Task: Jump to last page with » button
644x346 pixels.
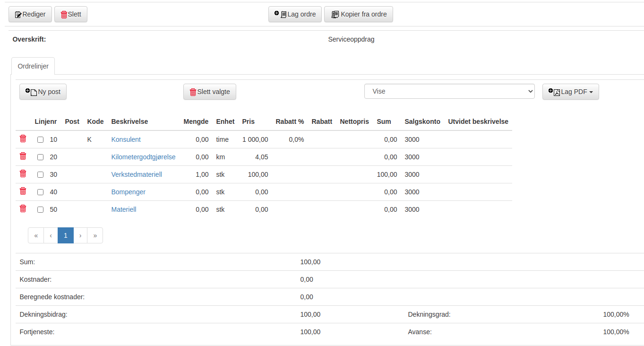Action: coord(95,235)
